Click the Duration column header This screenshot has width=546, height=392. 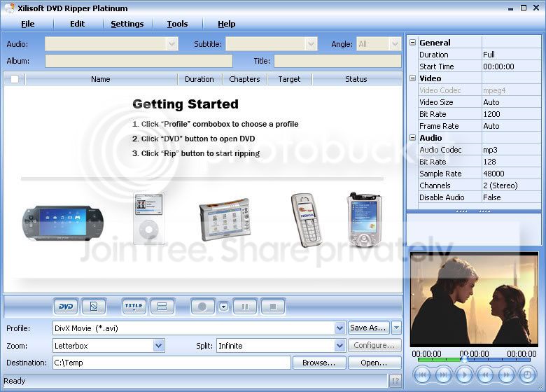click(x=199, y=79)
